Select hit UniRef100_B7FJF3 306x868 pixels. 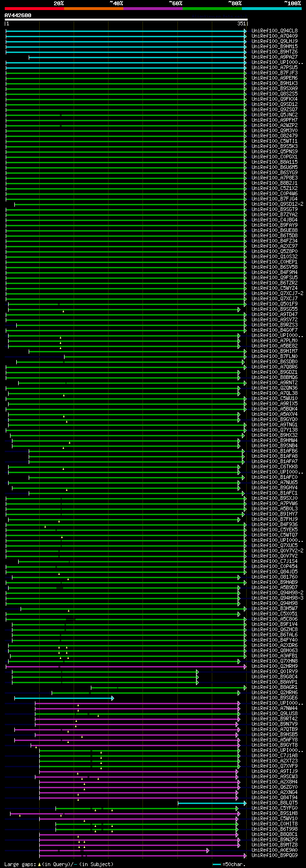click(274, 73)
